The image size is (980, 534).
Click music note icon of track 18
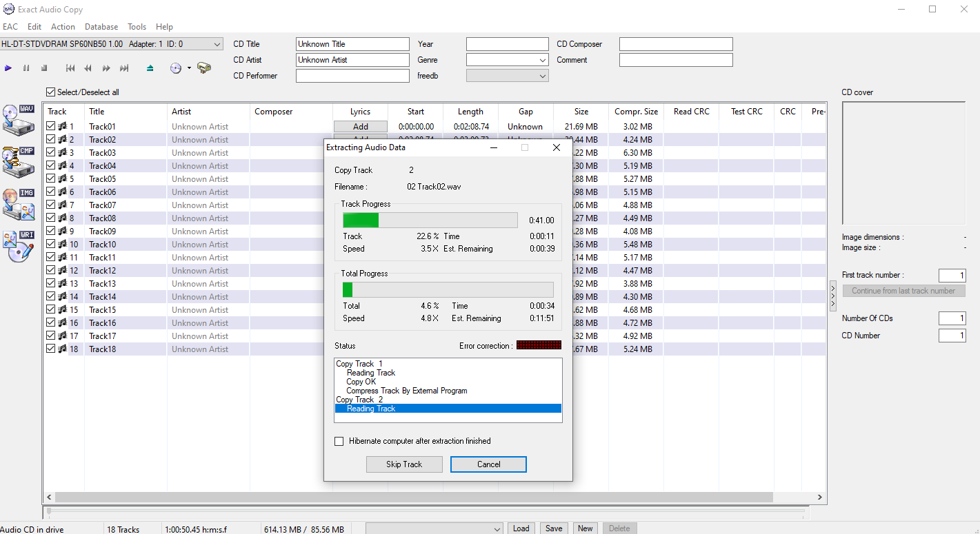pos(62,349)
